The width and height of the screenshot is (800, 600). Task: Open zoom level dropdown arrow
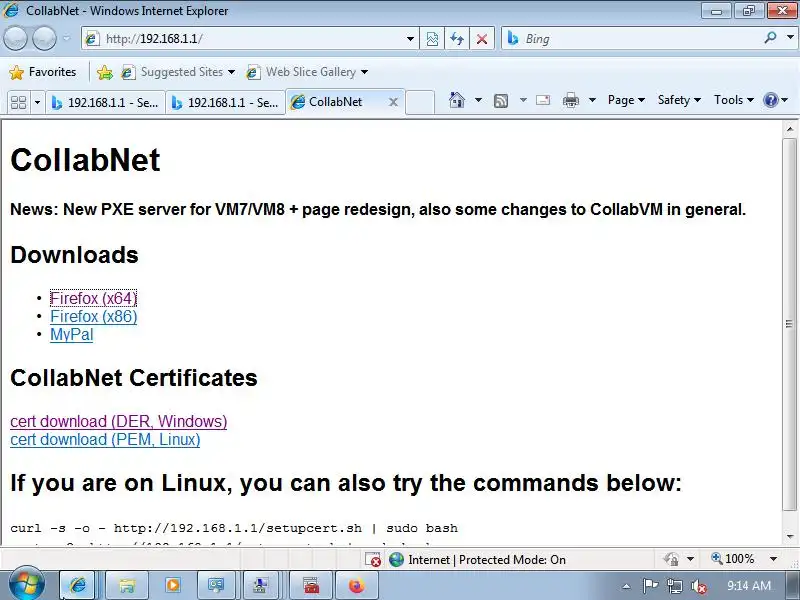point(773,559)
